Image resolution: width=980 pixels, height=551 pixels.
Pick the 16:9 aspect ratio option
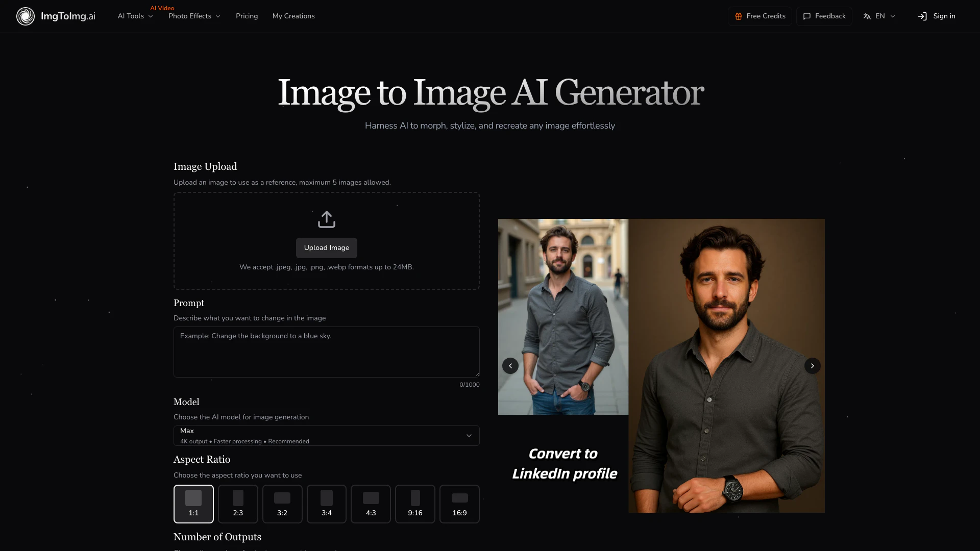[x=459, y=504]
